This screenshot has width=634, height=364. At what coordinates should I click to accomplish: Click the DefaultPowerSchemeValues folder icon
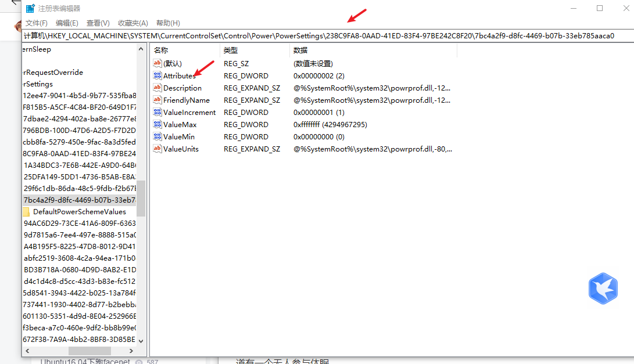26,212
